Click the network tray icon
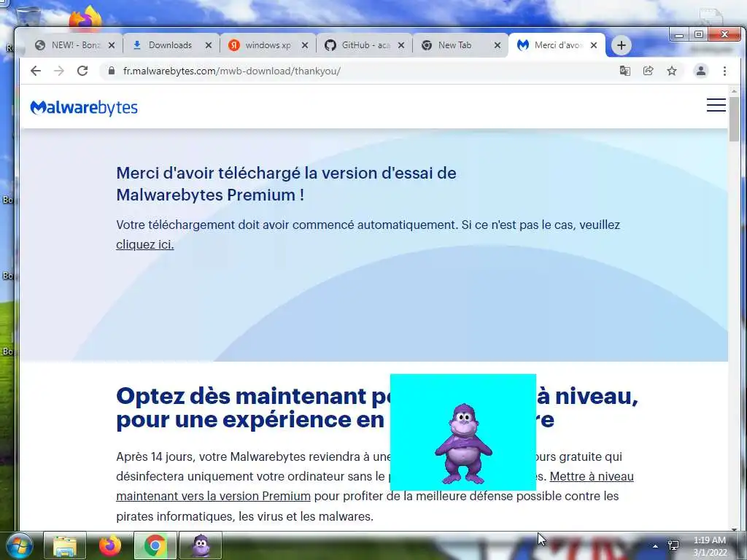The height and width of the screenshot is (560, 747). coord(673,546)
